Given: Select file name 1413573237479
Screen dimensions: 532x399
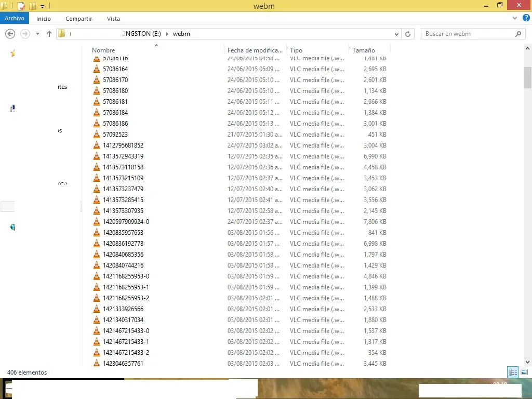Looking at the screenshot, I should click(x=123, y=189).
